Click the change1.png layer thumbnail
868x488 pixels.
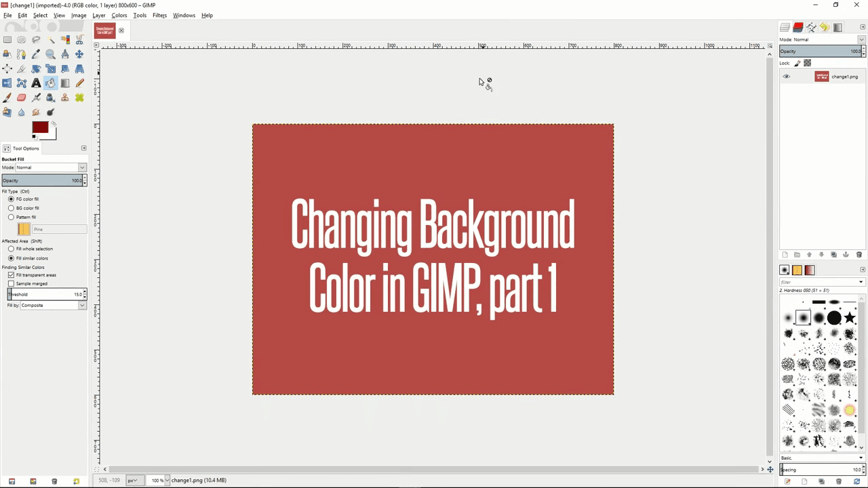coord(821,77)
